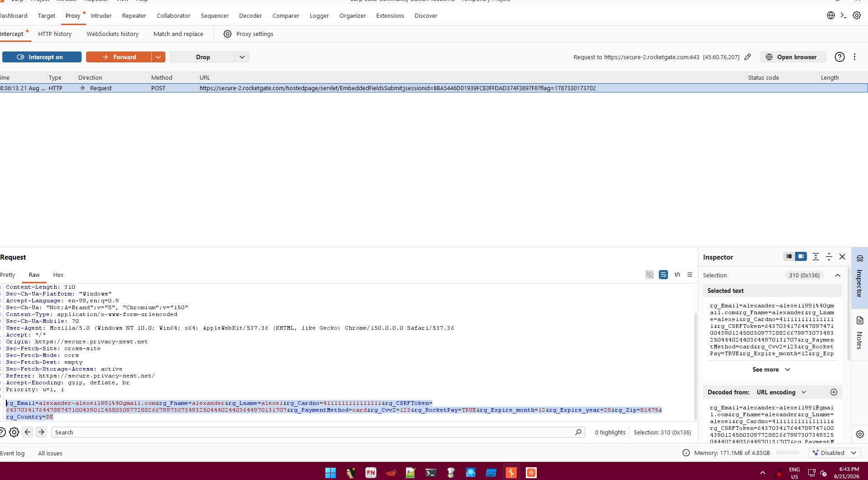Image resolution: width=868 pixels, height=480 pixels.
Task: Collapse the Selection section chevron
Action: tap(837, 275)
